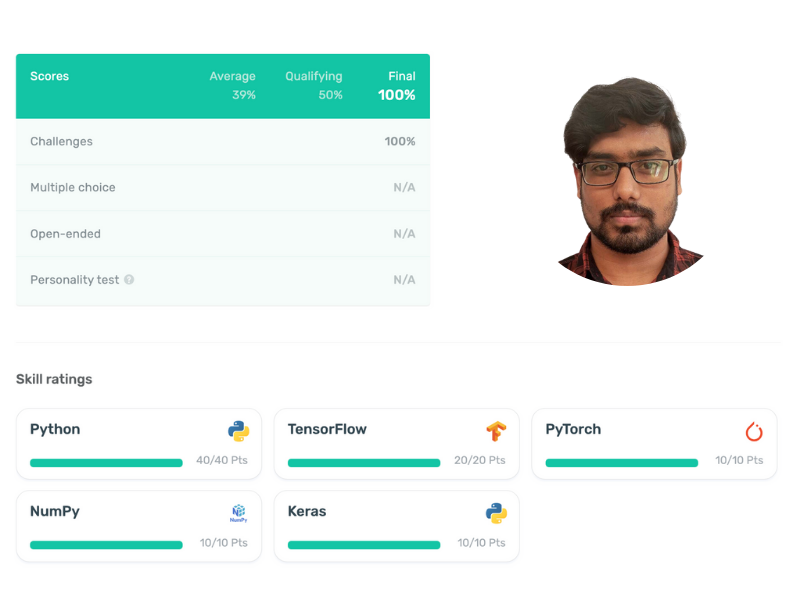Click the Average 39% column header
Image resolution: width=800 pixels, height=600 pixels.
(x=233, y=86)
